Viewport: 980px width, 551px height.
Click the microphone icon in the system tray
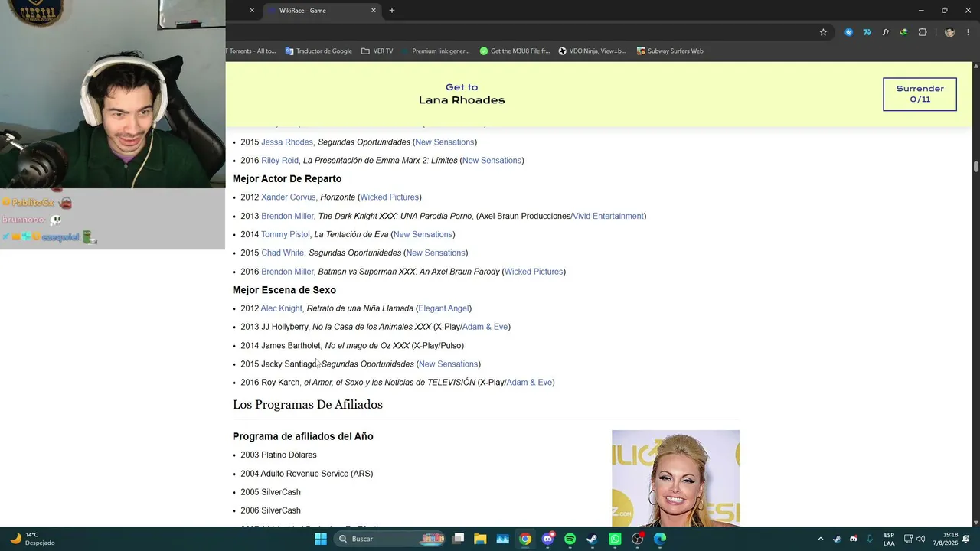click(x=870, y=539)
